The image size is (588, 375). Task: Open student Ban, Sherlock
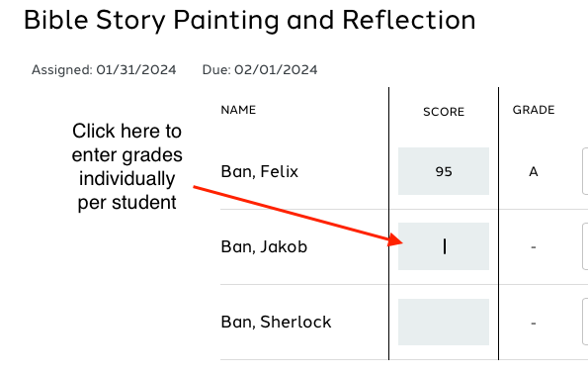pyautogui.click(x=276, y=322)
